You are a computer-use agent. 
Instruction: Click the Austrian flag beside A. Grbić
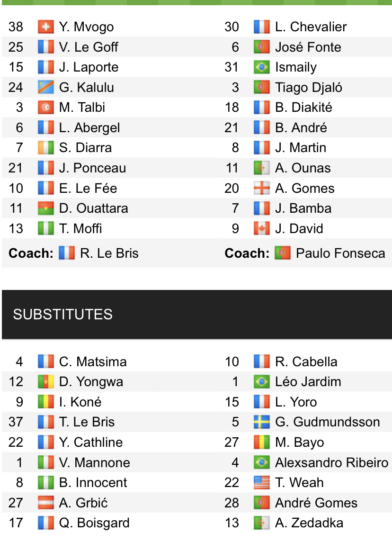tap(45, 503)
